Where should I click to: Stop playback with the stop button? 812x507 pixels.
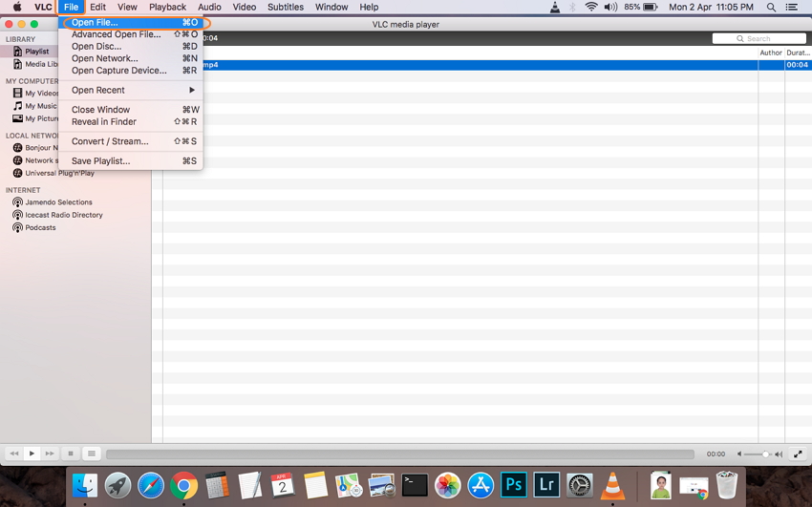[71, 454]
